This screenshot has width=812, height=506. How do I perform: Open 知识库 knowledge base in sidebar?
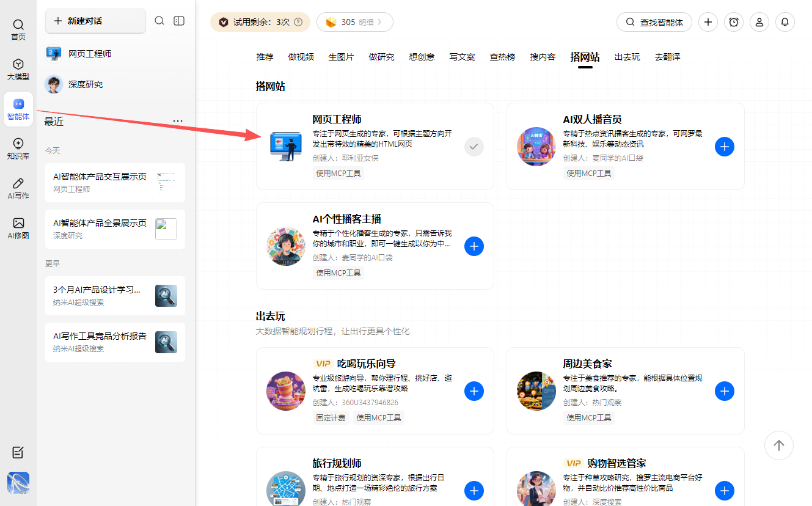pyautogui.click(x=18, y=148)
